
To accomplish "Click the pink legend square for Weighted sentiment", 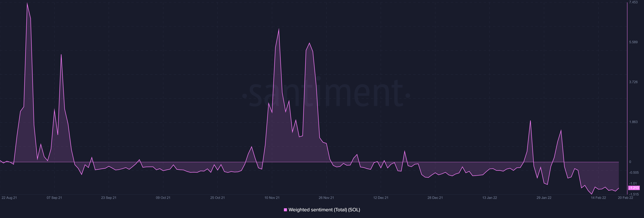I will (x=285, y=210).
